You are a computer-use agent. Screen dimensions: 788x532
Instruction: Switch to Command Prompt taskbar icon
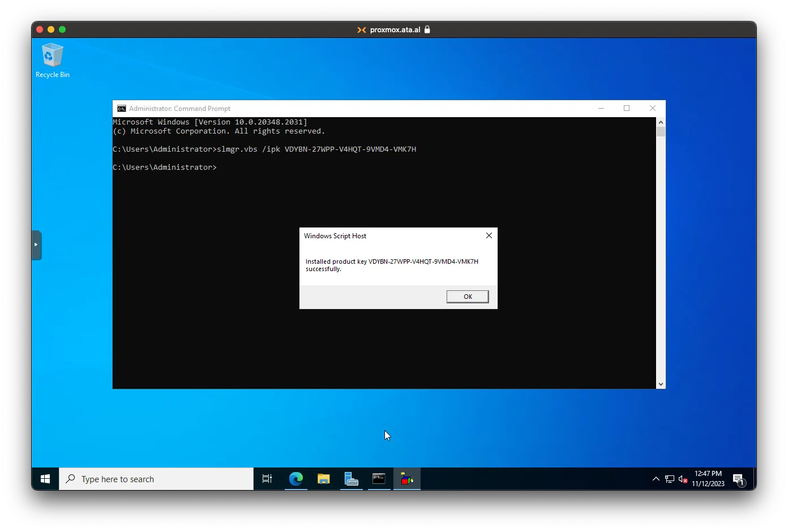[x=379, y=479]
